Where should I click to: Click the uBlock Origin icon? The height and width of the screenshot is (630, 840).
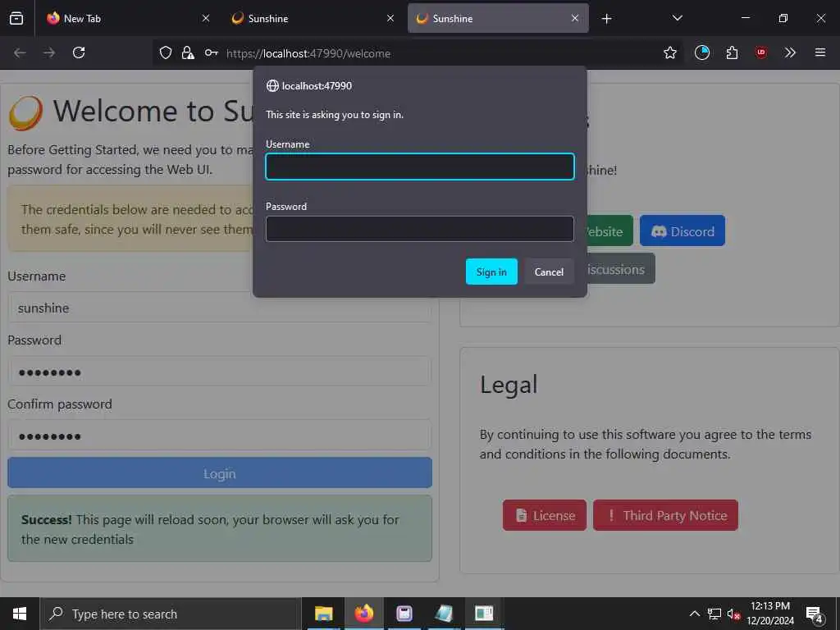(761, 52)
